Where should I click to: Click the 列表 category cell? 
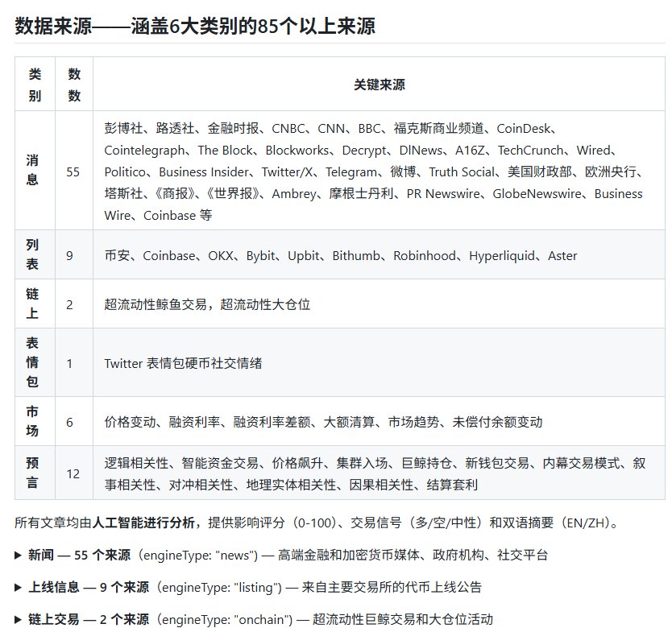[35, 254]
